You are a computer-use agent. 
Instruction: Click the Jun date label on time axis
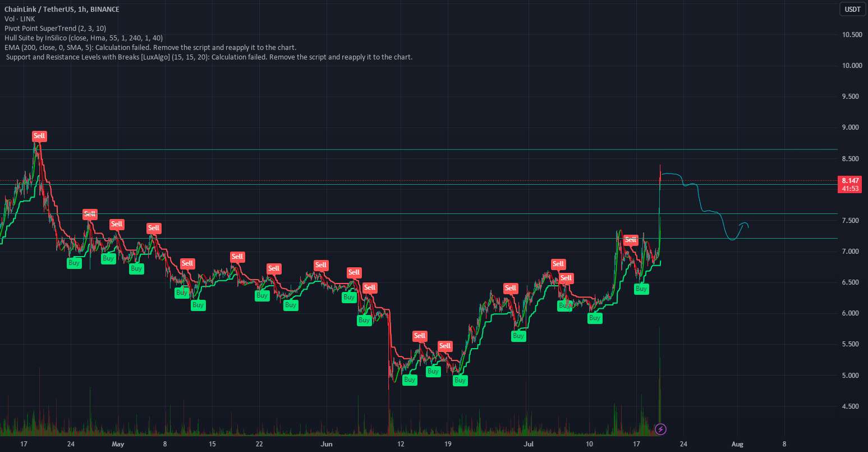[327, 444]
